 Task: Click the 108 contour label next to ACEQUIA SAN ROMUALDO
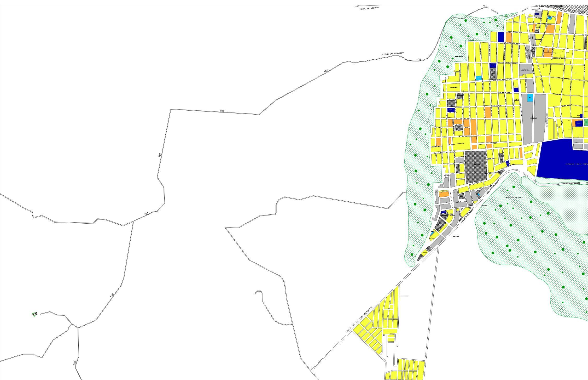click(x=418, y=60)
